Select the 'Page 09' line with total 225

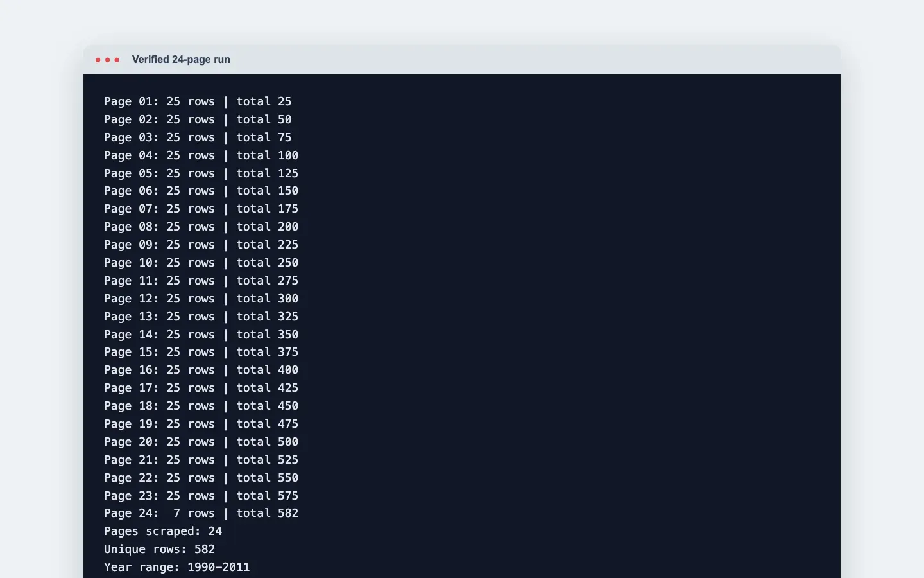click(x=201, y=245)
